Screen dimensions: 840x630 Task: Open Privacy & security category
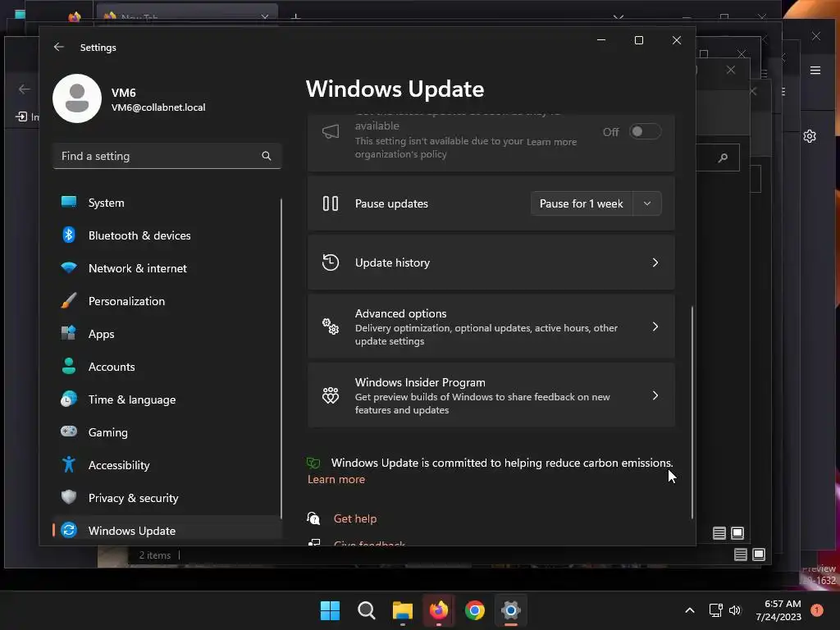pos(167,498)
